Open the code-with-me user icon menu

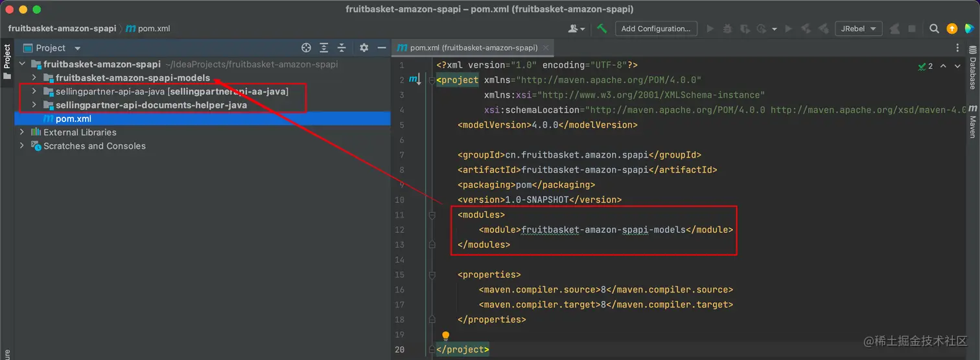tap(576, 29)
